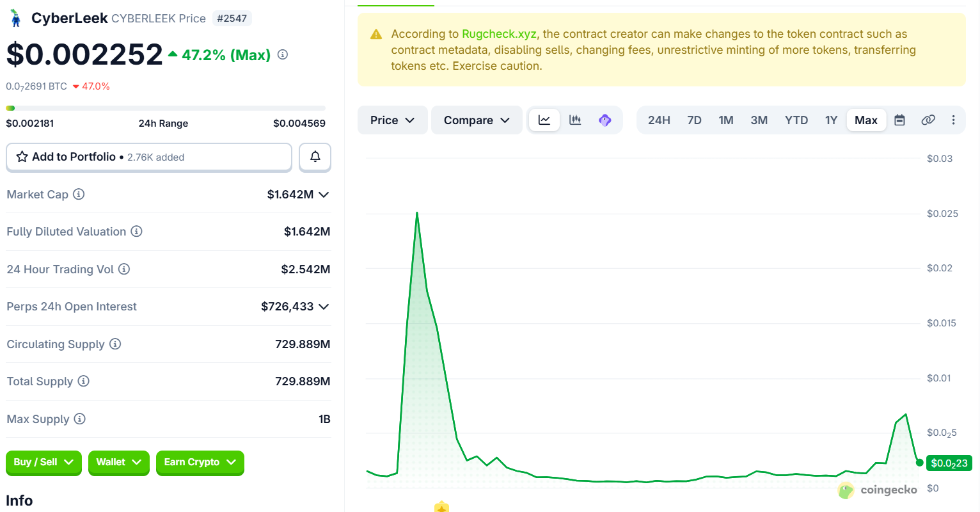Show Fully Diluted Valuation info icon
The image size is (980, 512).
136,231
